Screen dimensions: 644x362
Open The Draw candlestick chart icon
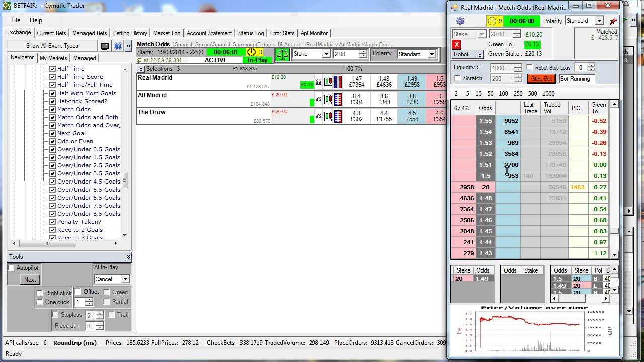[x=328, y=116]
